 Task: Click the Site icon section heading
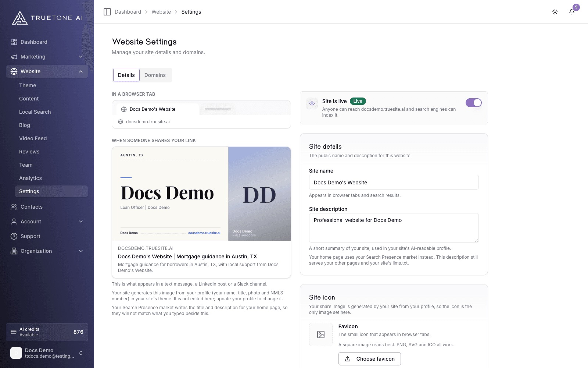pyautogui.click(x=322, y=297)
